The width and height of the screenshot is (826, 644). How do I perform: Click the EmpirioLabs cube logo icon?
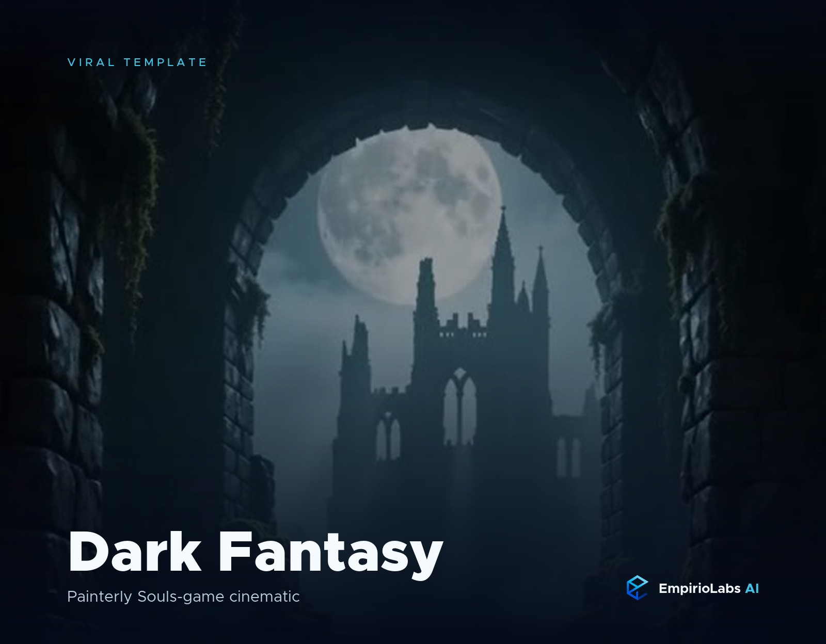pyautogui.click(x=637, y=588)
